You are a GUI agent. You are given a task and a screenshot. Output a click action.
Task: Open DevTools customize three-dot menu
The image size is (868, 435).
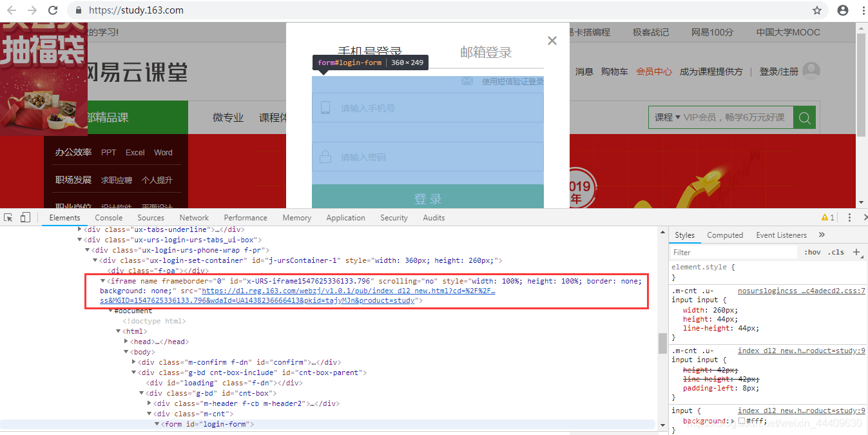pyautogui.click(x=850, y=218)
